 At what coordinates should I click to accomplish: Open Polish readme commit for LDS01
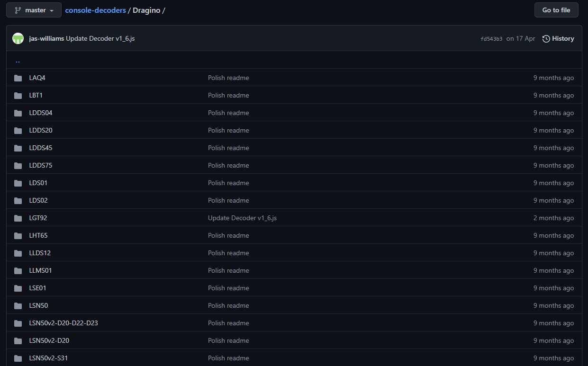pos(228,183)
